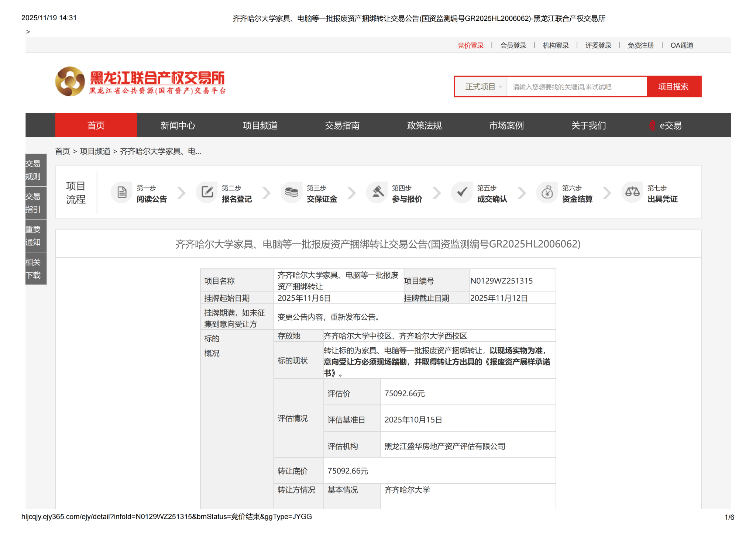Viewport: 756px width, 534px height.
Task: Click the 免费注册 link
Action: 640,45
